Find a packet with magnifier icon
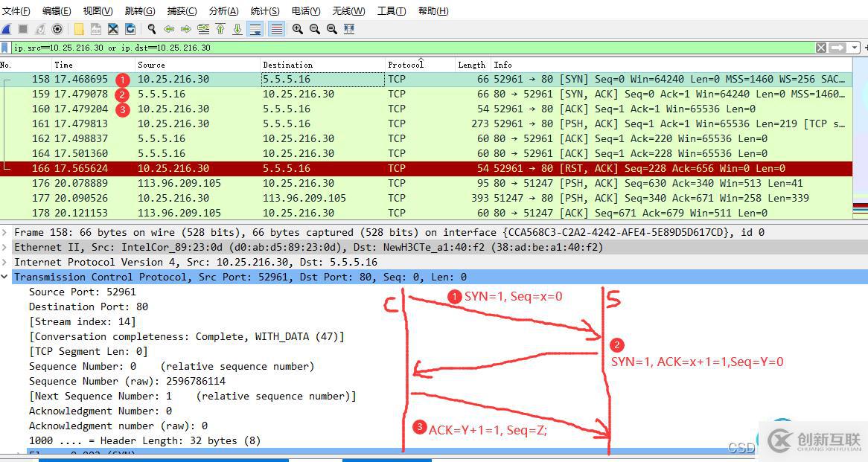 [152, 29]
